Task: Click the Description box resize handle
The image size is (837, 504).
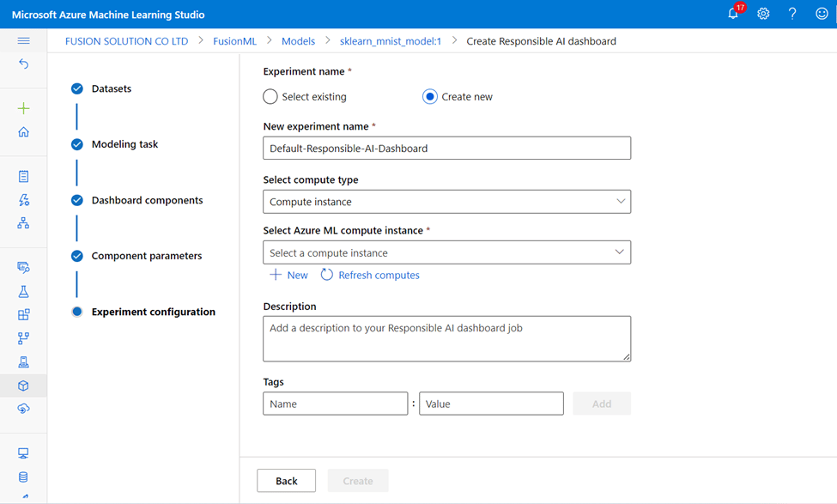Action: click(x=626, y=356)
